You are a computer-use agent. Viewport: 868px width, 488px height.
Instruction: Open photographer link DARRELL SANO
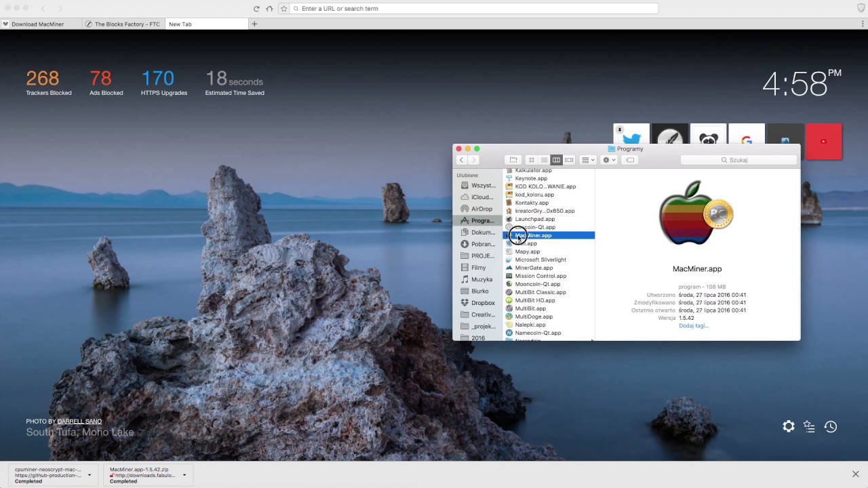click(79, 422)
